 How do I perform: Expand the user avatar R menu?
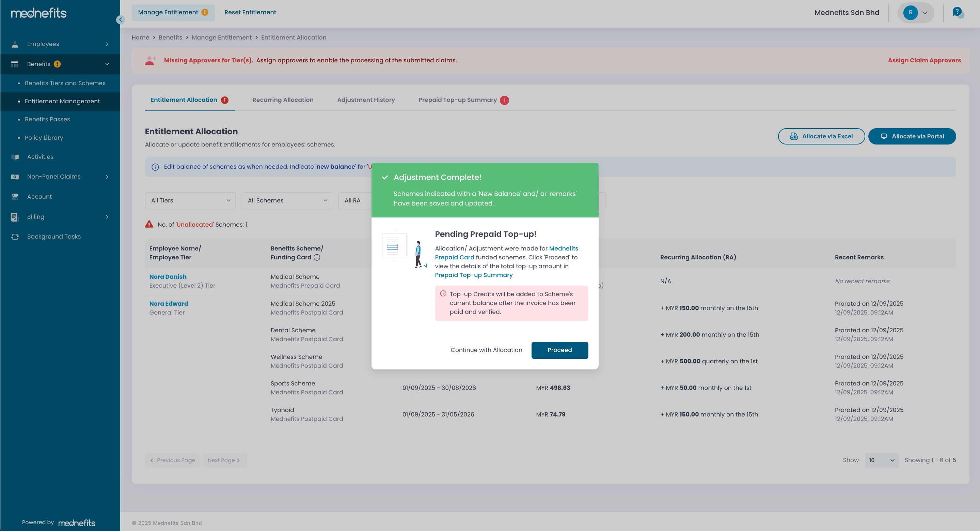(x=916, y=13)
